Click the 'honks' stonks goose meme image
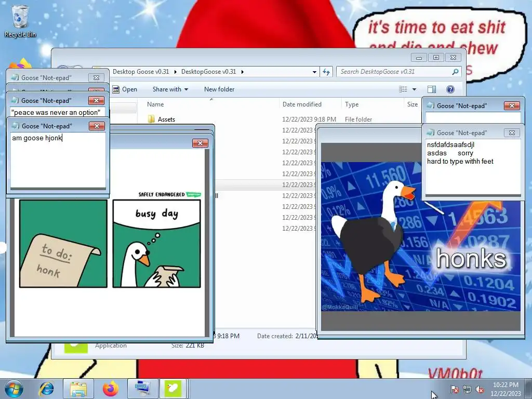Screen dimensions: 532x399 click(x=421, y=236)
